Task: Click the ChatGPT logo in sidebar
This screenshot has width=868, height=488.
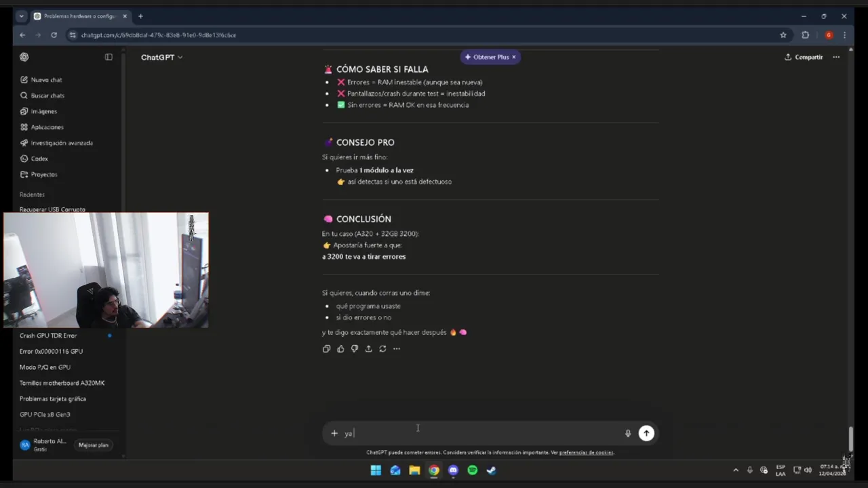Action: (x=24, y=57)
